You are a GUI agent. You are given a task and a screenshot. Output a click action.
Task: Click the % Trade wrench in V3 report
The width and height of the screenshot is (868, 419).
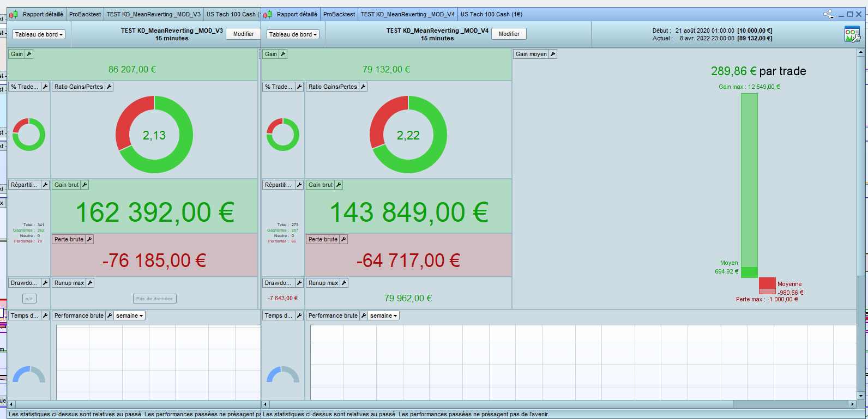pyautogui.click(x=45, y=87)
